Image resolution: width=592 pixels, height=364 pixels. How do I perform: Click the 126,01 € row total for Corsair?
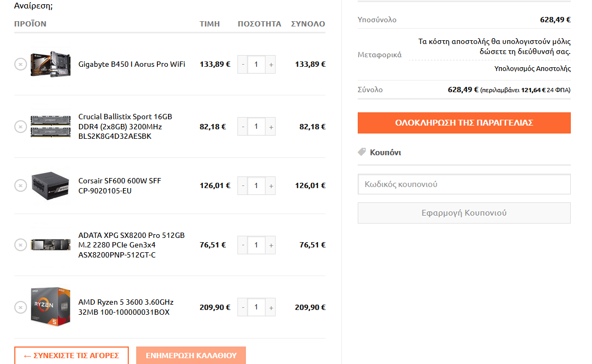click(x=310, y=185)
